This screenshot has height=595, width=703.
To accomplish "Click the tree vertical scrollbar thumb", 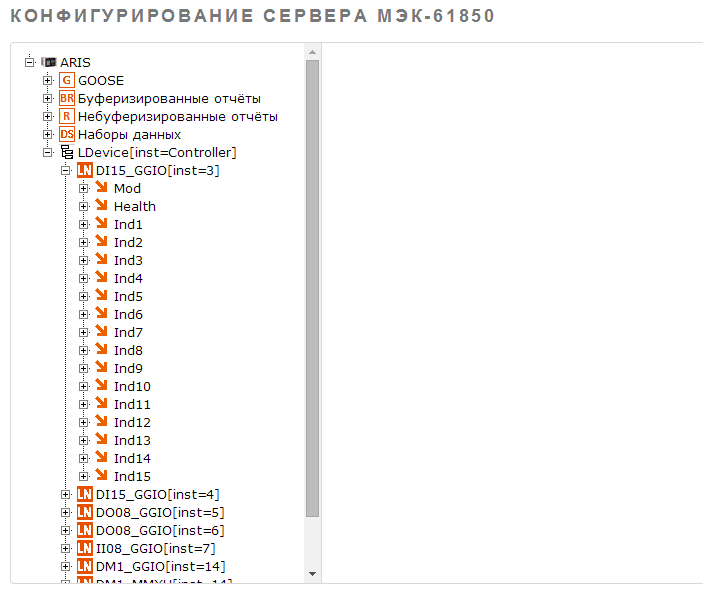I will point(312,289).
